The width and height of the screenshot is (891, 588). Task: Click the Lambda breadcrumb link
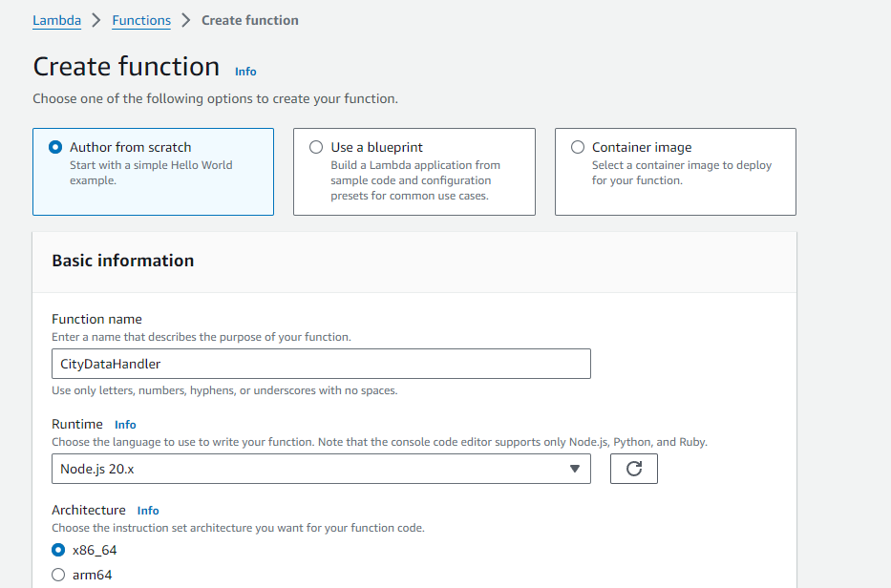[56, 20]
